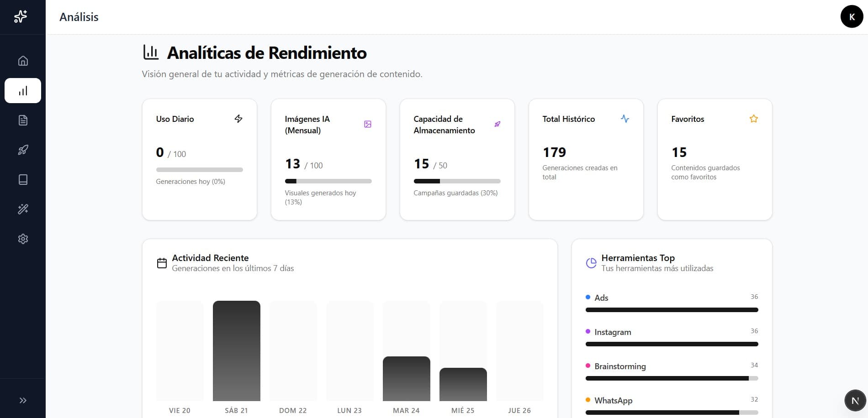Click the lightning icon on Uso Diario
Viewport: 868px width, 418px height.
pos(238,119)
